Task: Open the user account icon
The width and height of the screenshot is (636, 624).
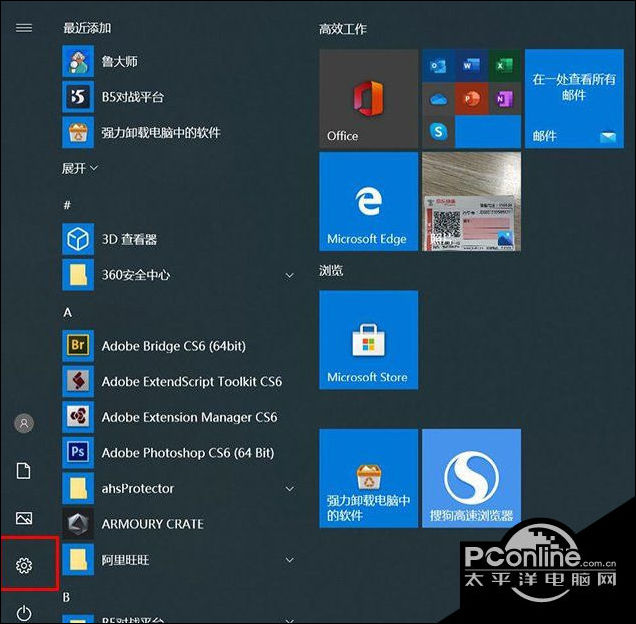Action: (24, 423)
